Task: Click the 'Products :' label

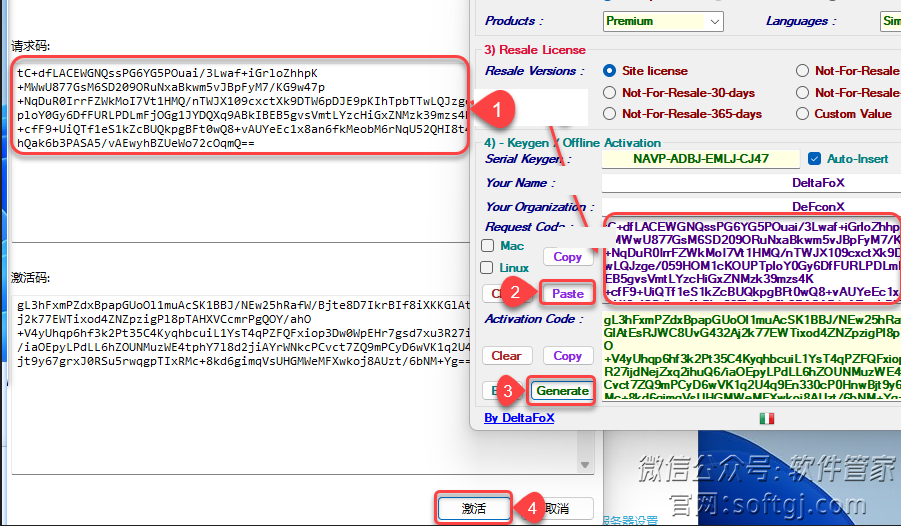Action: click(514, 21)
